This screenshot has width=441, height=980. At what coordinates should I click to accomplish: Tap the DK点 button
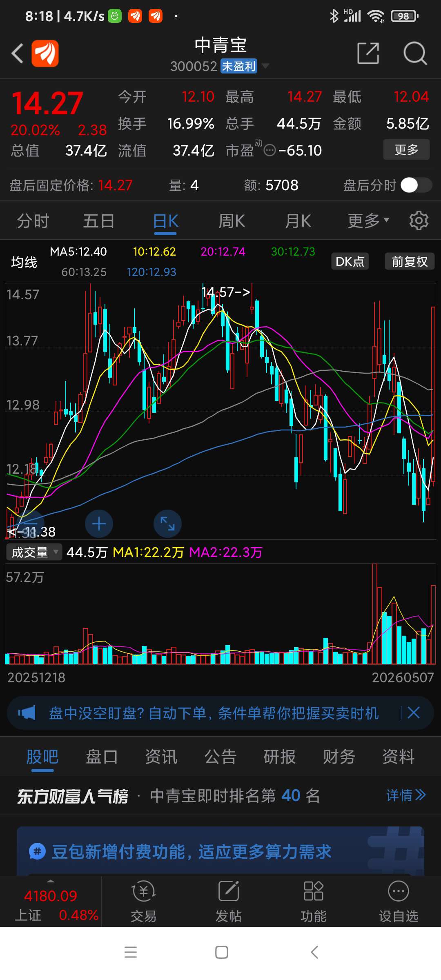point(350,261)
